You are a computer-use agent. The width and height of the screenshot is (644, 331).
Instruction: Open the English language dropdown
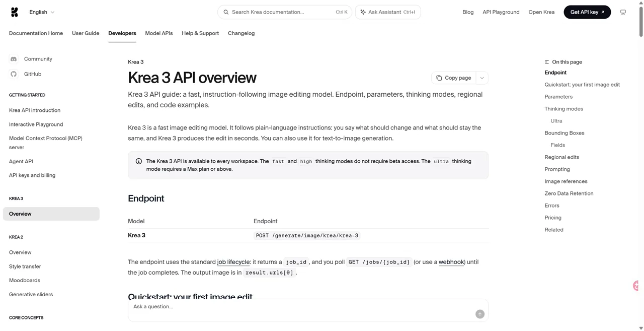pos(42,12)
